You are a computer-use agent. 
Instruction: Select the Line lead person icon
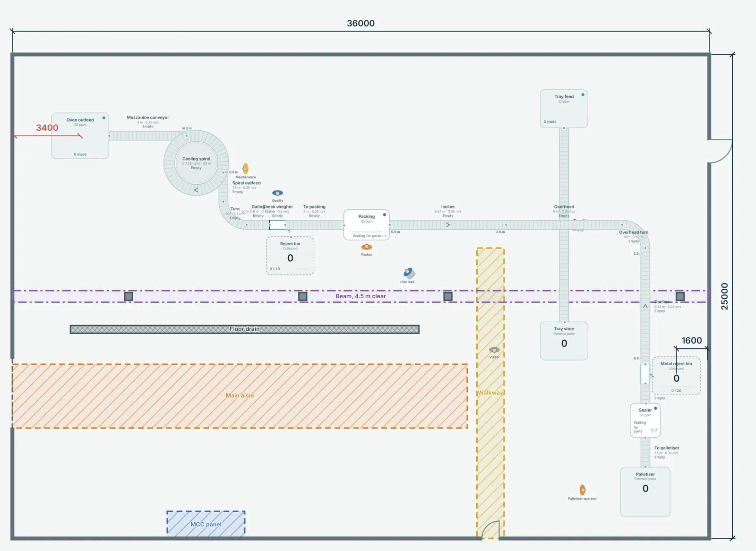pos(409,273)
